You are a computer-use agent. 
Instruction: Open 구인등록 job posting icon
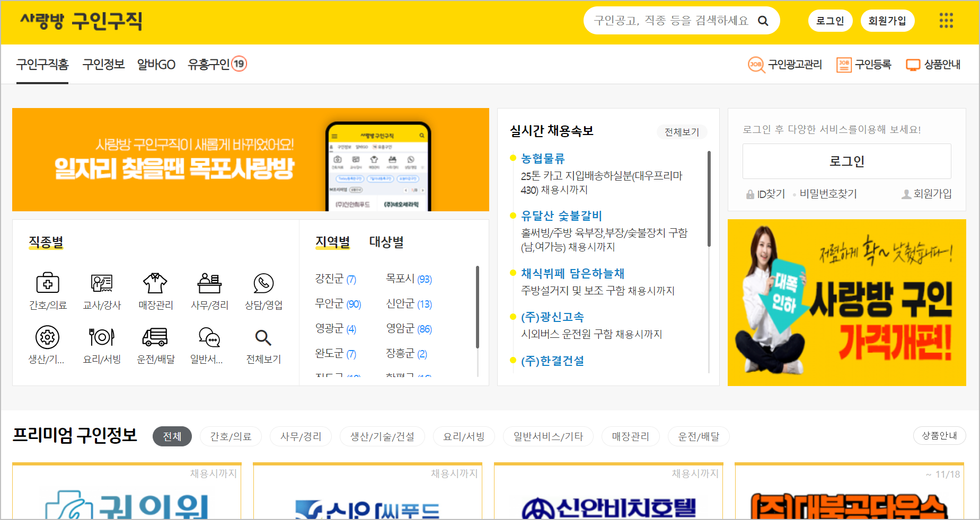(x=864, y=65)
